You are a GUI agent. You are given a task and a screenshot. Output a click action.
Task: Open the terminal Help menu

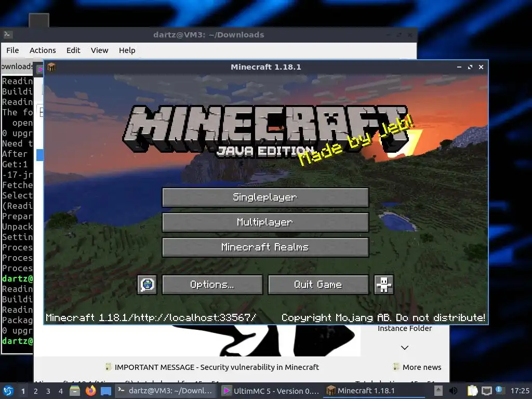[x=127, y=50]
